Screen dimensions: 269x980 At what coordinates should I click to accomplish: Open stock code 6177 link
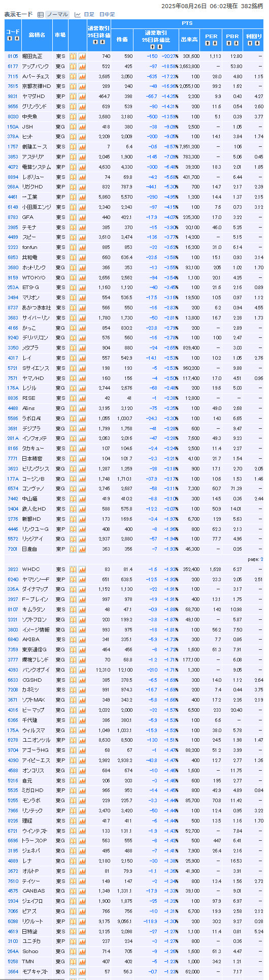(13, 67)
